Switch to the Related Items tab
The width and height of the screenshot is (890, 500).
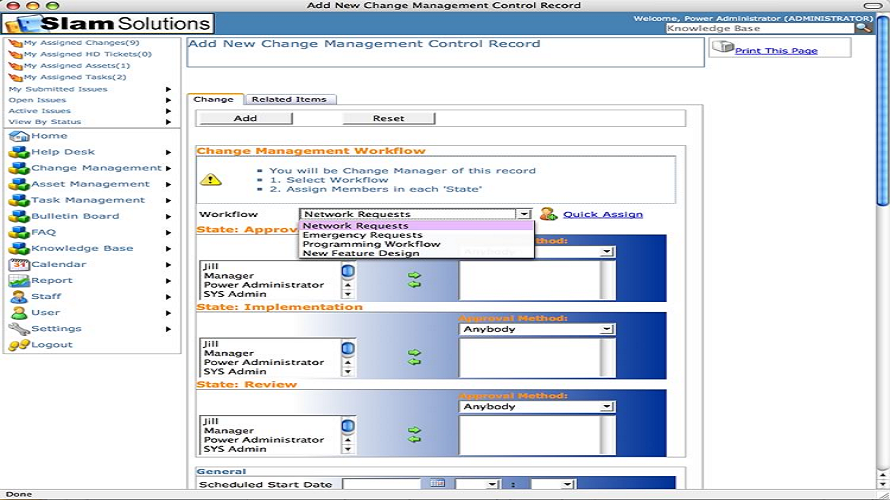[x=289, y=99]
